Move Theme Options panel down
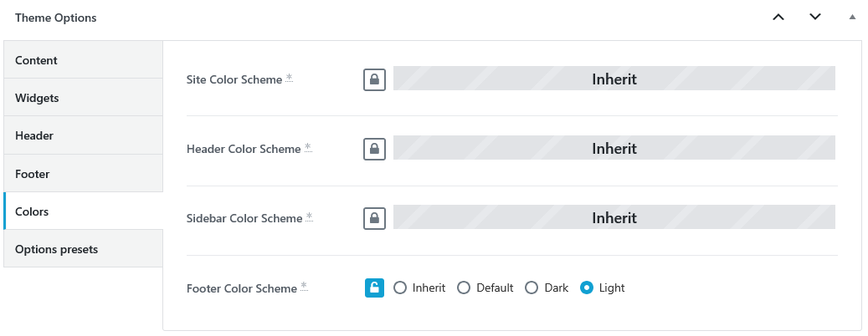This screenshot has height=336, width=868. point(815,17)
